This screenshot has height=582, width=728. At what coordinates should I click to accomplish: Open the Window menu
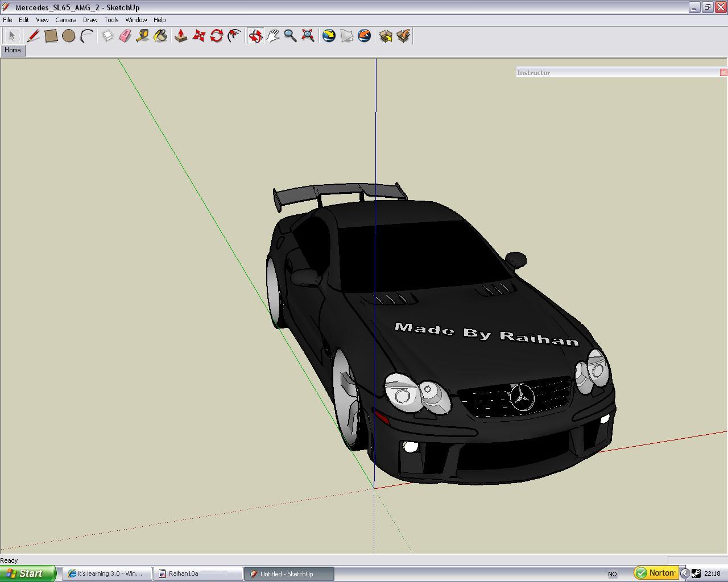(136, 20)
